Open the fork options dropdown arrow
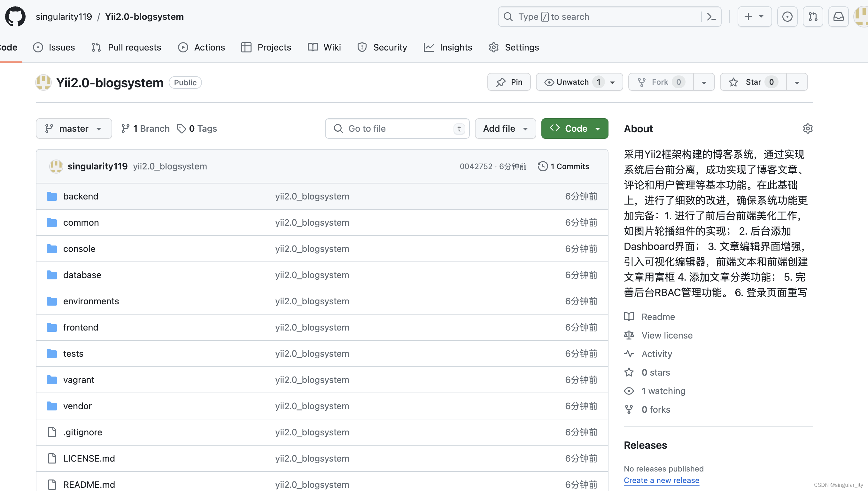This screenshot has height=491, width=868. pyautogui.click(x=704, y=82)
